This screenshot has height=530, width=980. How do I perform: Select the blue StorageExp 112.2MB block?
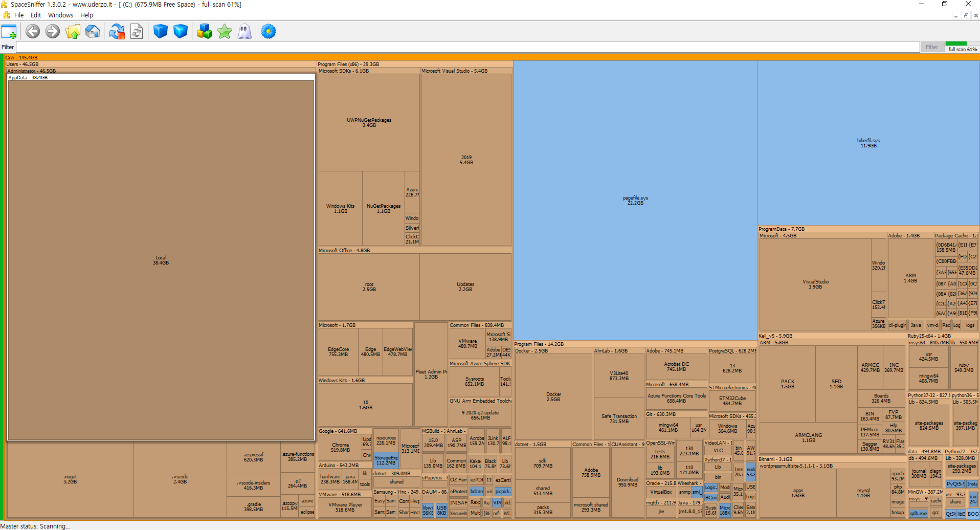pos(386,460)
